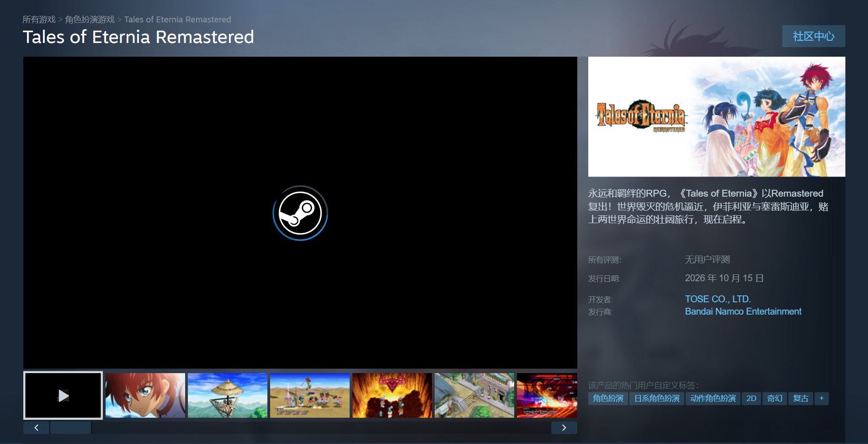Click the 该产品的热门用户自定义标签 heading
Image resolution: width=868 pixels, height=444 pixels.
[643, 385]
